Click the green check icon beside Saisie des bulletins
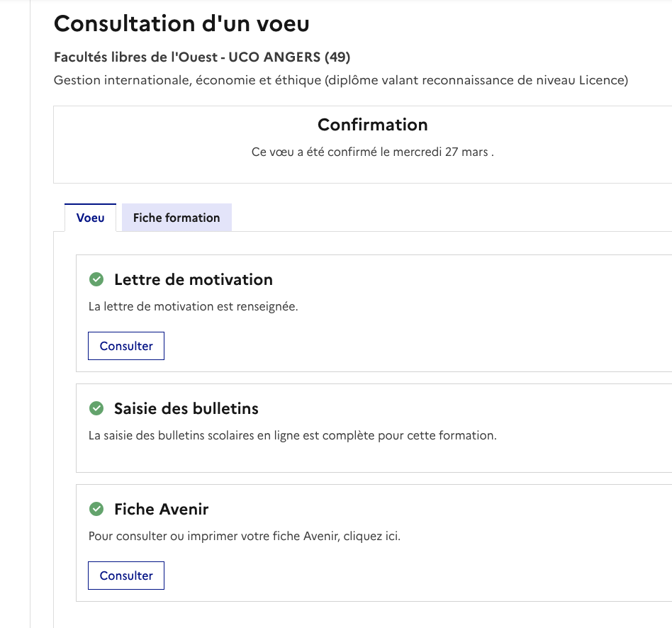This screenshot has height=628, width=672. pos(96,408)
